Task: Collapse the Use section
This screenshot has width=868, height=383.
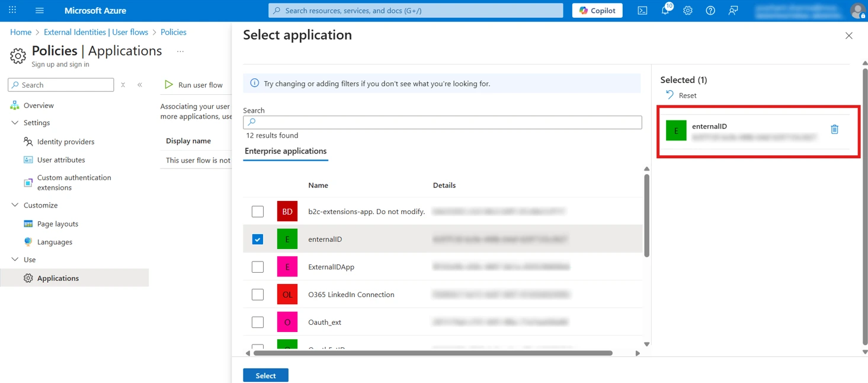Action: click(14, 260)
